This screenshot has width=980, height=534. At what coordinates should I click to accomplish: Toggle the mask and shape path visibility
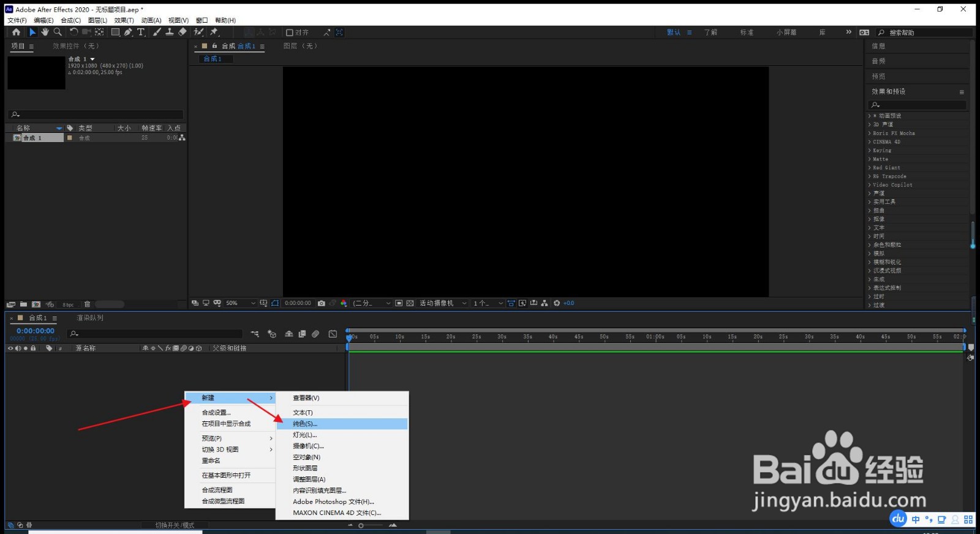pos(275,303)
